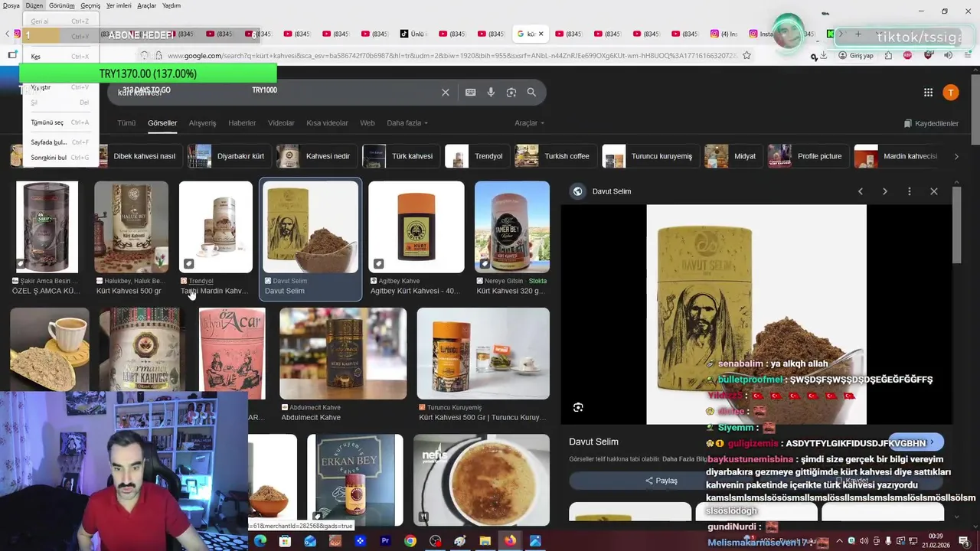Expand the 'Araçlar' tools dropdown under search
The width and height of the screenshot is (980, 551).
pos(529,123)
